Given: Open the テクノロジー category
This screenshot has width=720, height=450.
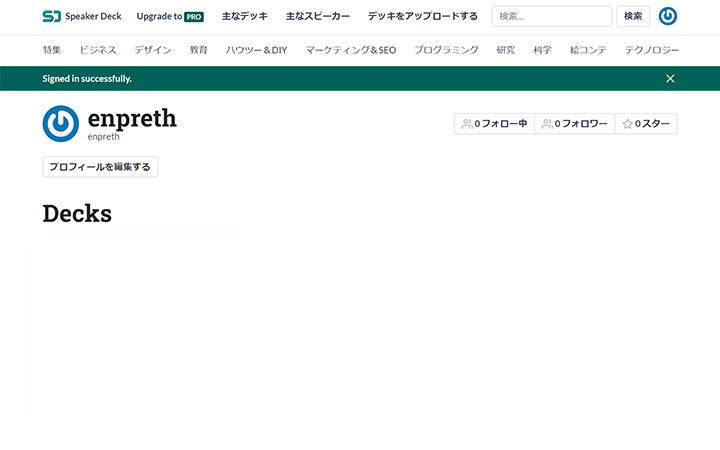Looking at the screenshot, I should 652,50.
